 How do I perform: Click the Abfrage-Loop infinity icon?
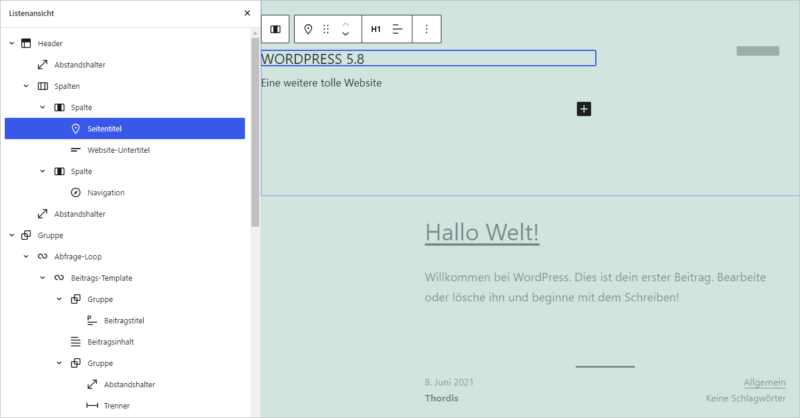pyautogui.click(x=43, y=257)
